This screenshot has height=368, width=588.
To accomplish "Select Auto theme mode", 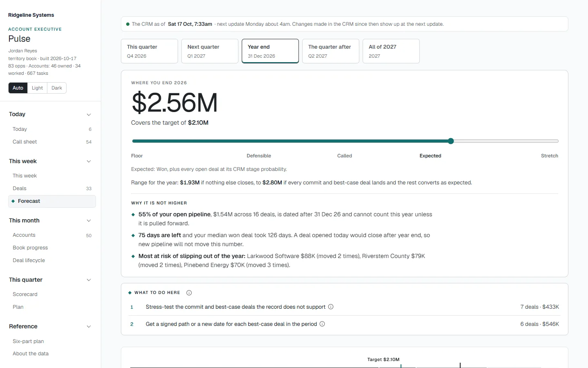I will [18, 88].
